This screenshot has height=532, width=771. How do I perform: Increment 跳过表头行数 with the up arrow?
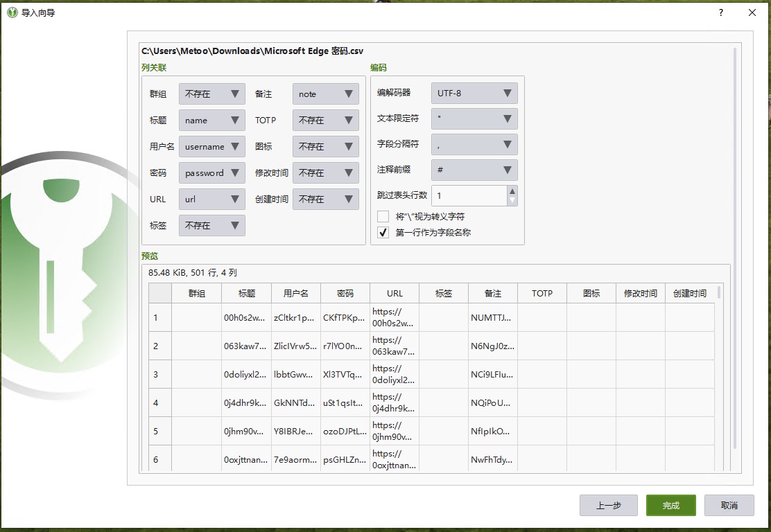coord(511,190)
